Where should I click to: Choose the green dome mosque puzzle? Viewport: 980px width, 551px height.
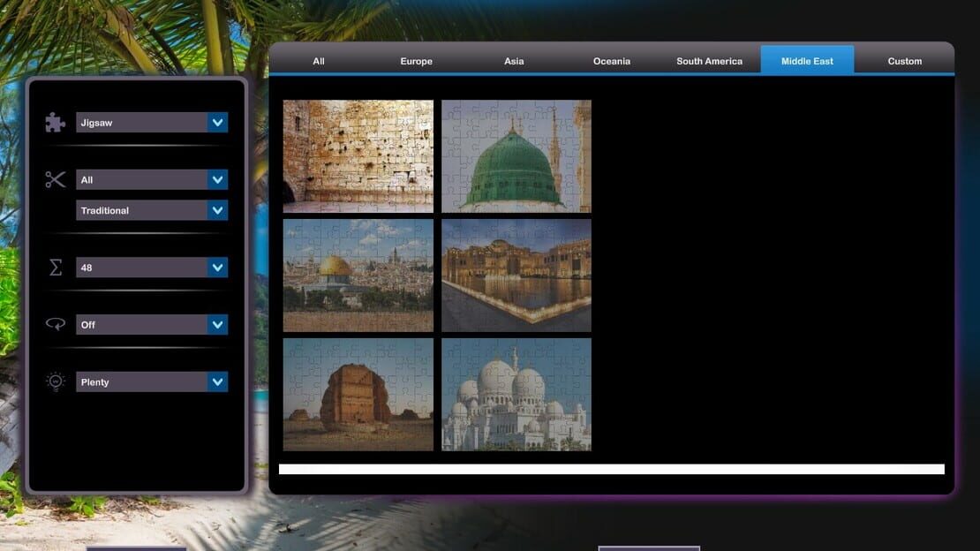click(516, 156)
